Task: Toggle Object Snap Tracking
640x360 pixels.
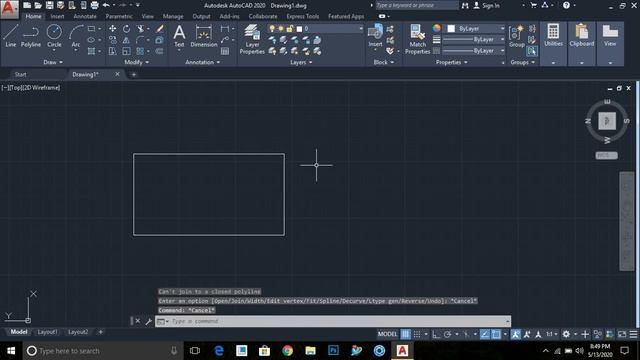Action: [484, 334]
